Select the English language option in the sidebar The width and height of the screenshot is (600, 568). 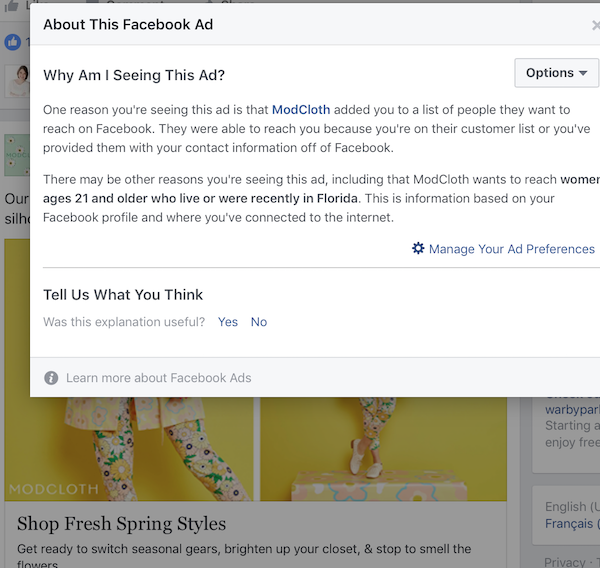(570, 506)
